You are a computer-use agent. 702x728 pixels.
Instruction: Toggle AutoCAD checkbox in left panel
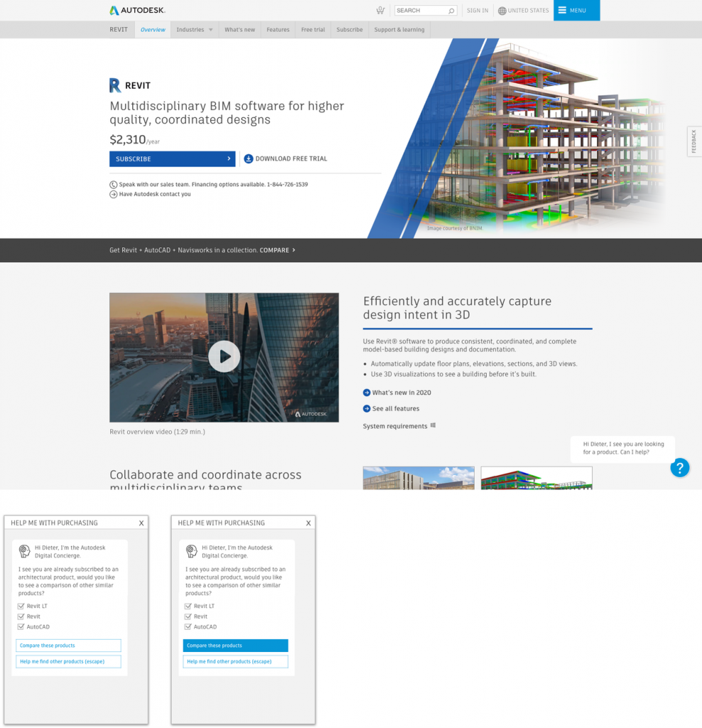[21, 627]
